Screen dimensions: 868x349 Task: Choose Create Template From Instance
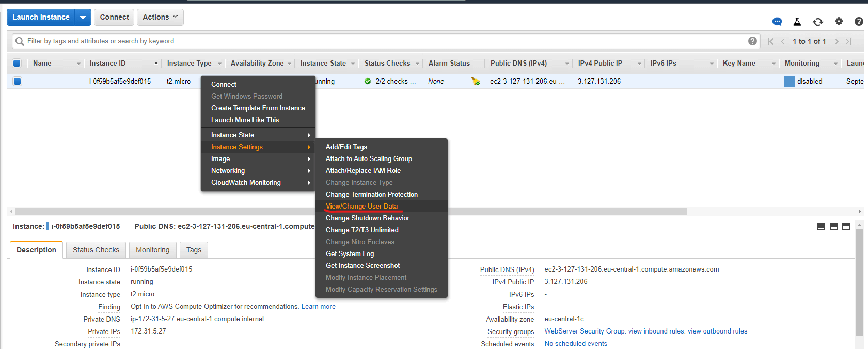coord(258,108)
